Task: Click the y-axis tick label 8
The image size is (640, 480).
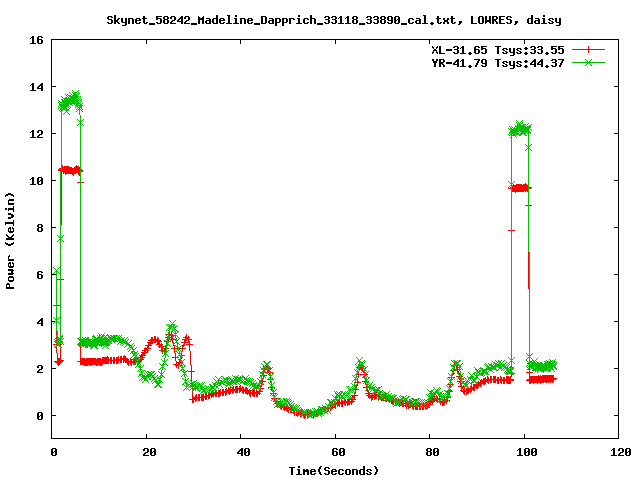Action: coord(40,228)
